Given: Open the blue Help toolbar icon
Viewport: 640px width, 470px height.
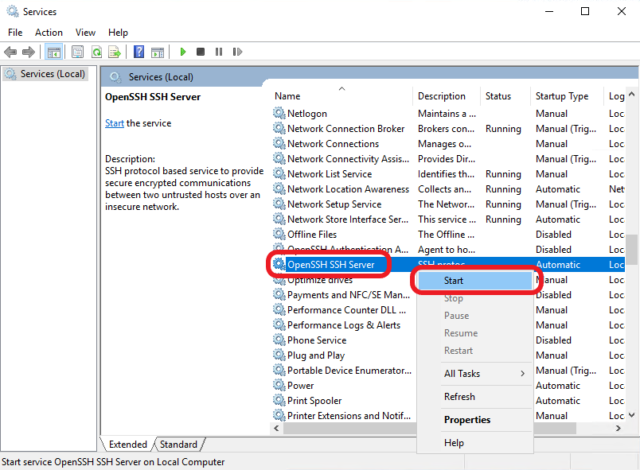Looking at the screenshot, I should tap(139, 51).
